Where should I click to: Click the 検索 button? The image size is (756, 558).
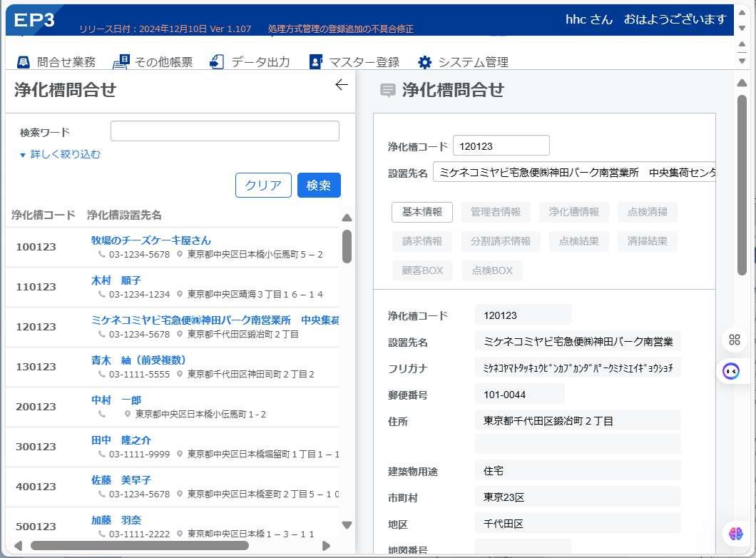(x=319, y=186)
